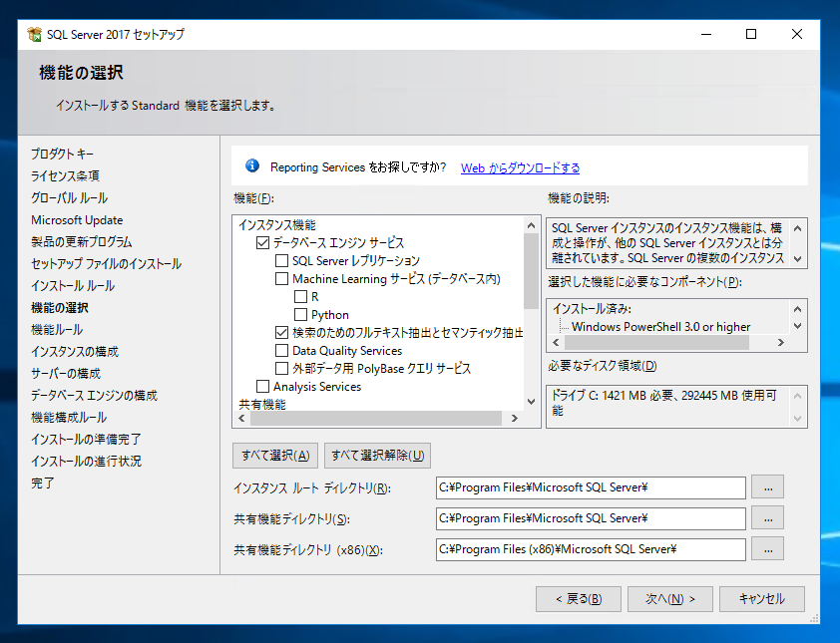The width and height of the screenshot is (840, 643).
Task: Select データベース エンジンの構成 step
Action: pos(94,396)
